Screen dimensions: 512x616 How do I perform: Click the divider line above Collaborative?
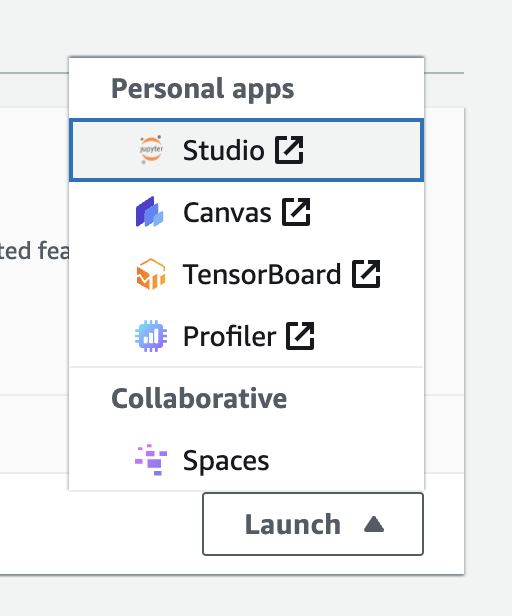(x=246, y=367)
